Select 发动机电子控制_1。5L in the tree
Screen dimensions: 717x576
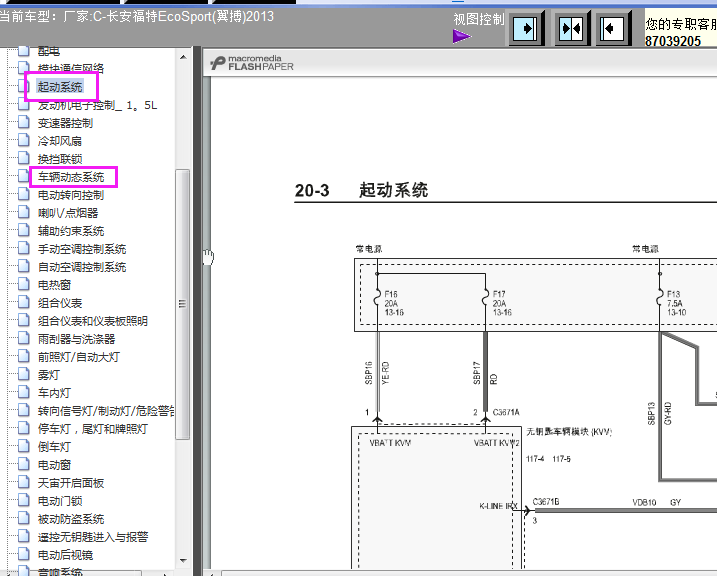[x=97, y=105]
